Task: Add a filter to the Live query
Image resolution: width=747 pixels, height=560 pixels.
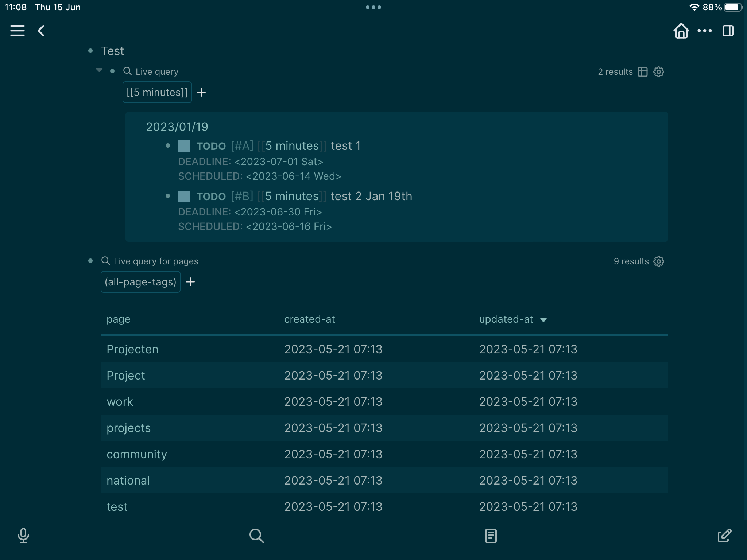Action: (x=202, y=92)
